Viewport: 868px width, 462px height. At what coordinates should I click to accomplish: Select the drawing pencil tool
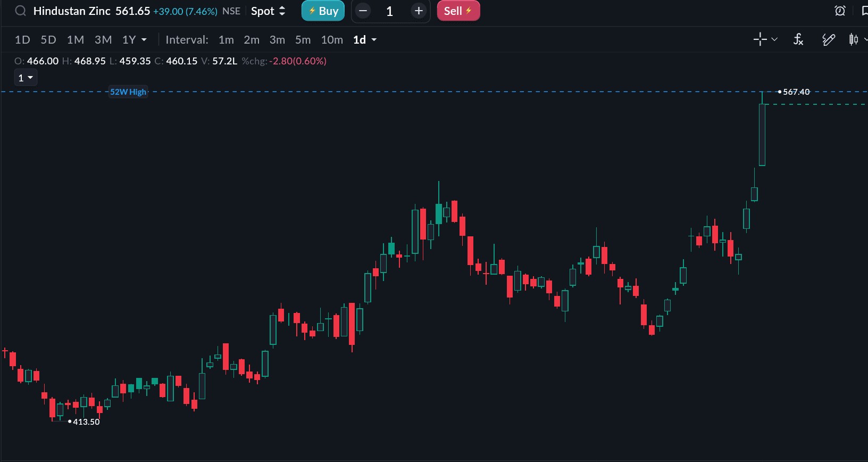(828, 39)
